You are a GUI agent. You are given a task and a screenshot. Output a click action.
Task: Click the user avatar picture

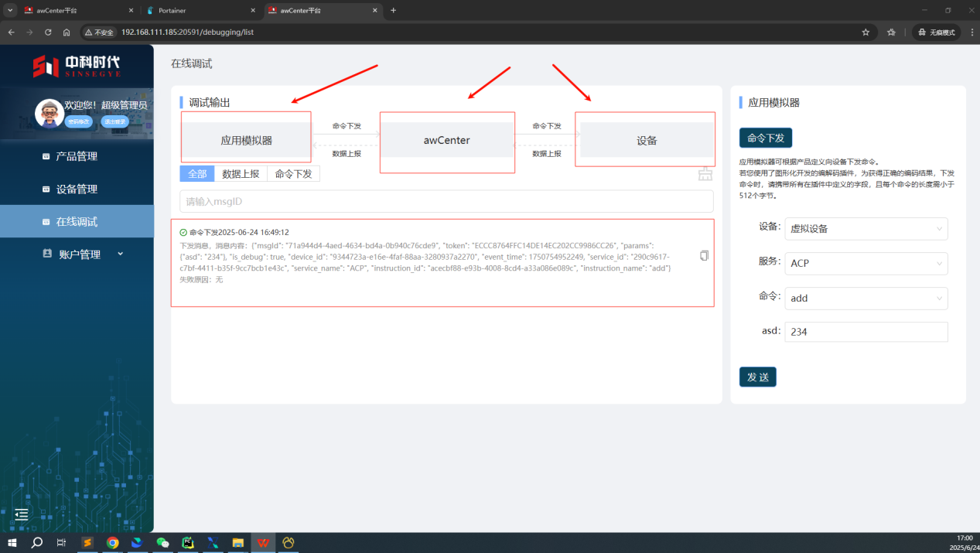pos(49,113)
